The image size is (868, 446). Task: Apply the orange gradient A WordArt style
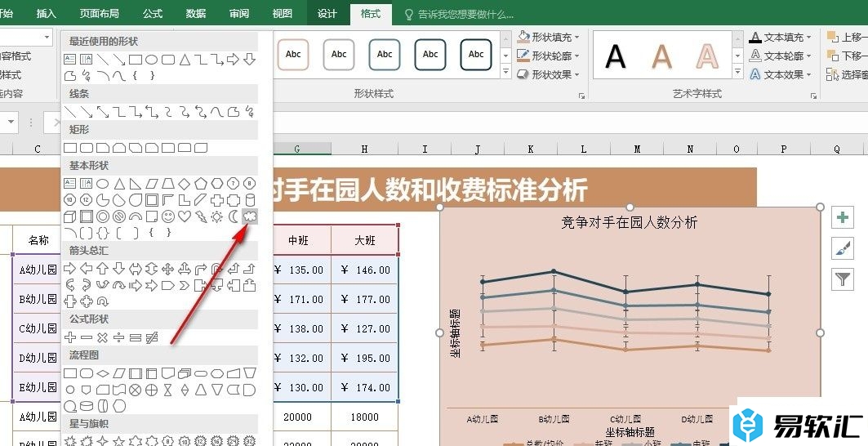[661, 56]
